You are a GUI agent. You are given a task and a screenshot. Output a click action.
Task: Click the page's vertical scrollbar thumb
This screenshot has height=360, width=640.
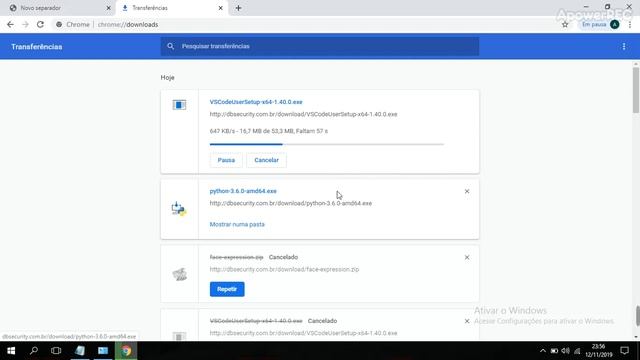coord(636,90)
